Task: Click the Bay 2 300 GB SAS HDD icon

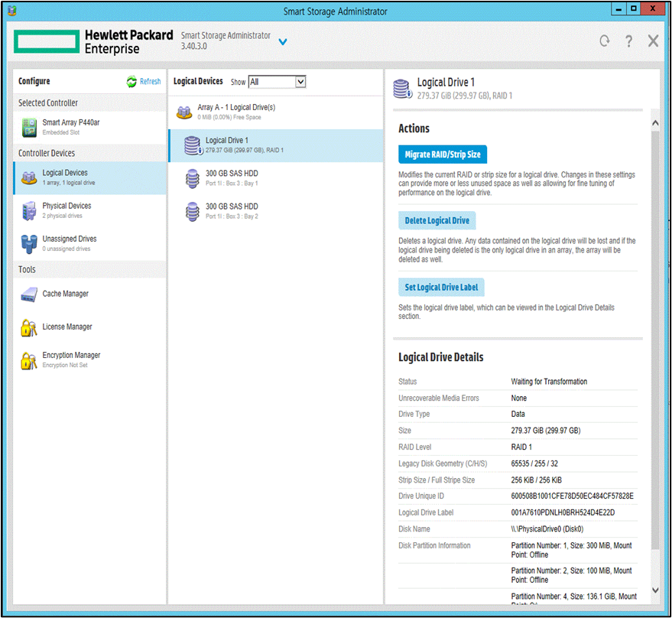Action: pyautogui.click(x=193, y=211)
